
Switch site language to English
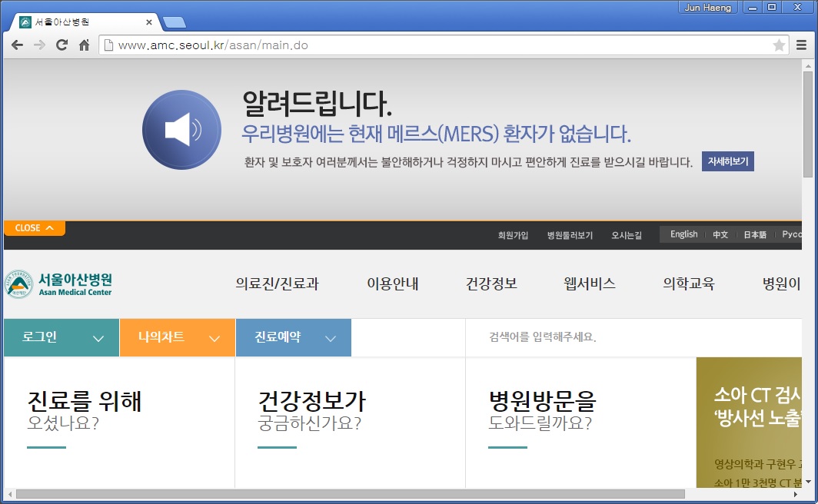pyautogui.click(x=683, y=234)
